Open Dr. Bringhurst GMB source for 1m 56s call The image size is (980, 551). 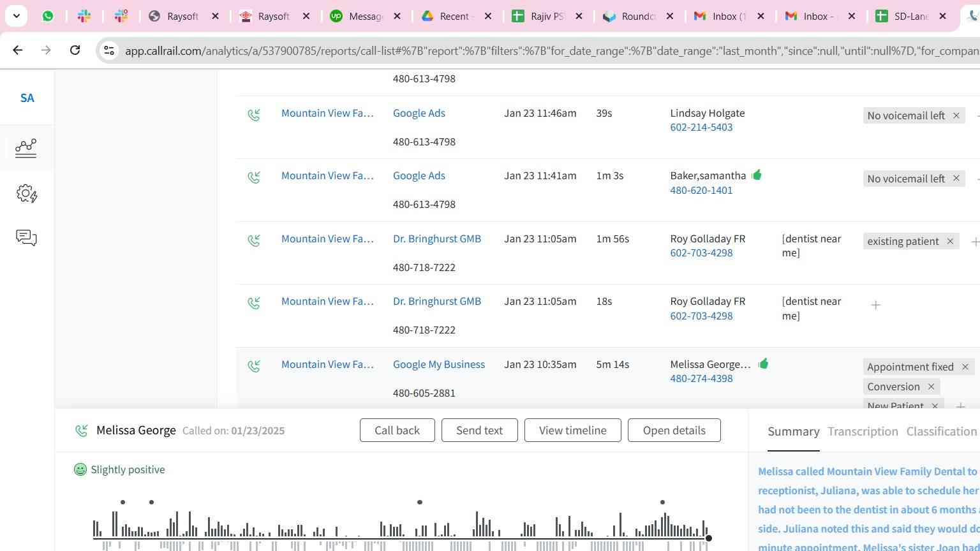click(437, 239)
